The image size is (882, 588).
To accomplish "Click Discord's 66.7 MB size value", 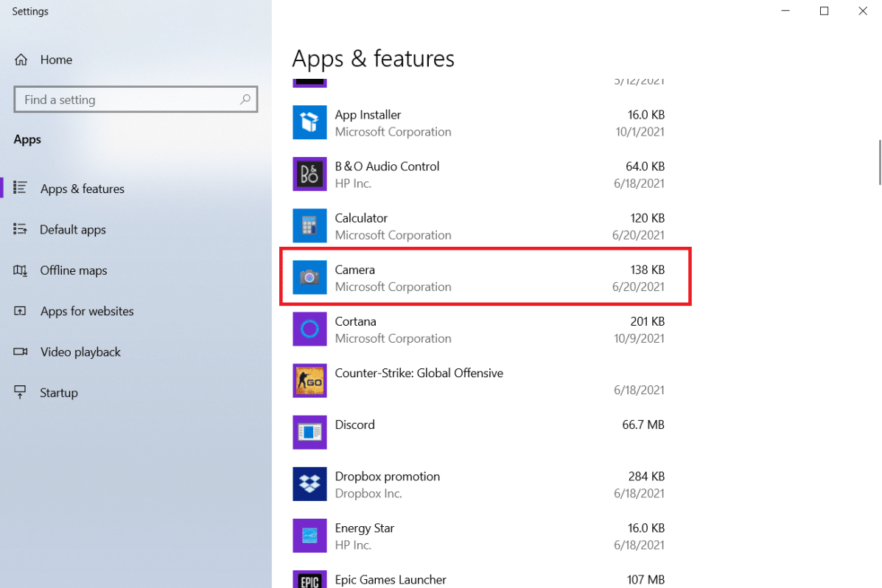I will tap(643, 425).
